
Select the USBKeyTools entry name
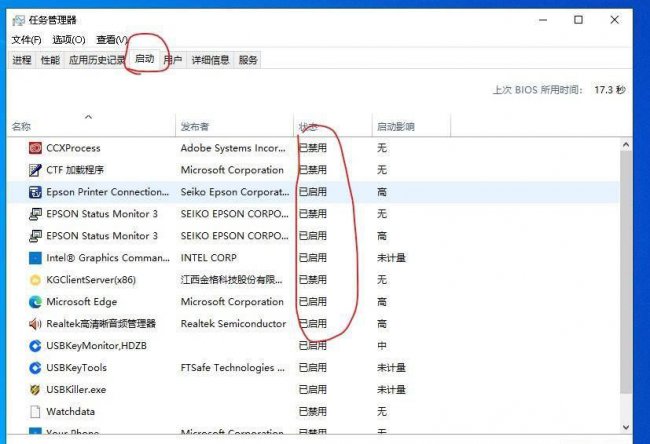point(77,368)
